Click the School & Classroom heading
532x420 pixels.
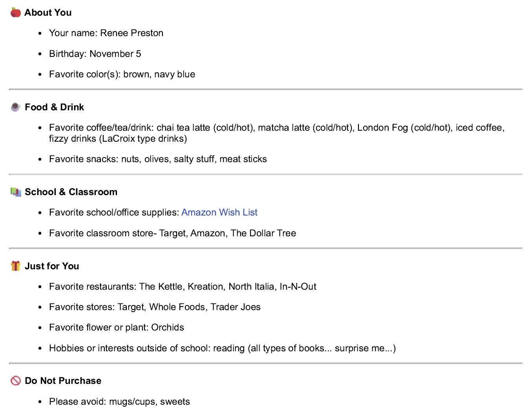click(71, 192)
